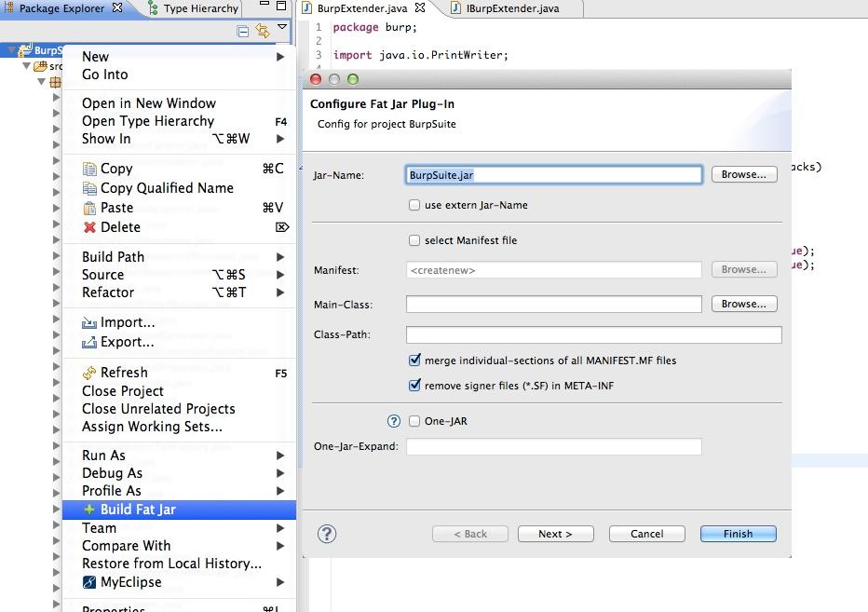
Task: Click the Copy Qualified Name icon
Action: (x=89, y=188)
